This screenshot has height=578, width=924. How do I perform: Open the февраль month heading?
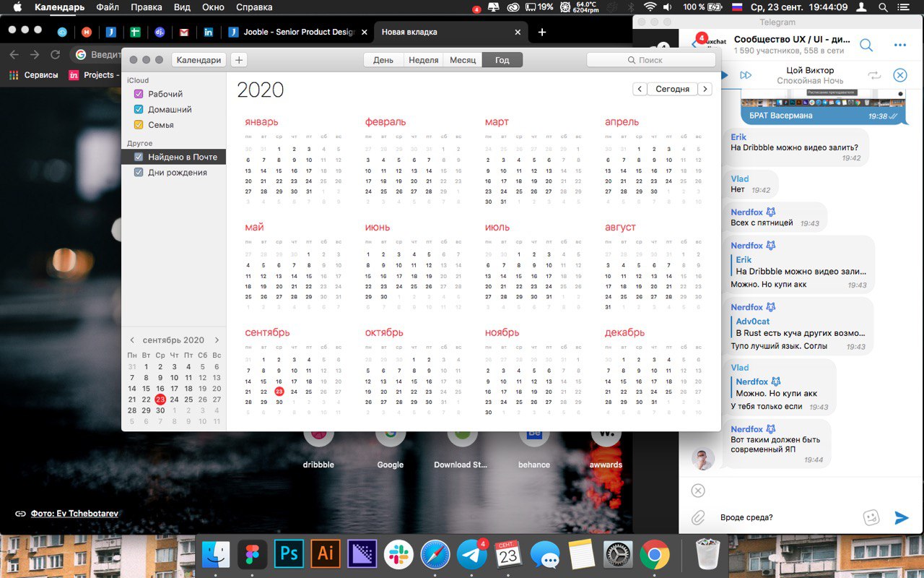385,122
